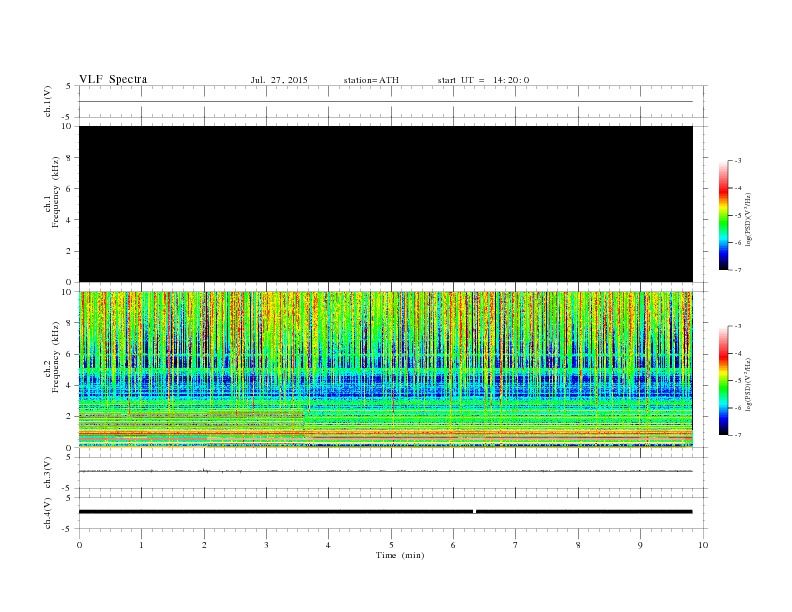792x612 pixels.
Task: Click the upper colorbar 'log(PSD)(V²/Hz)' label
Action: pyautogui.click(x=748, y=218)
